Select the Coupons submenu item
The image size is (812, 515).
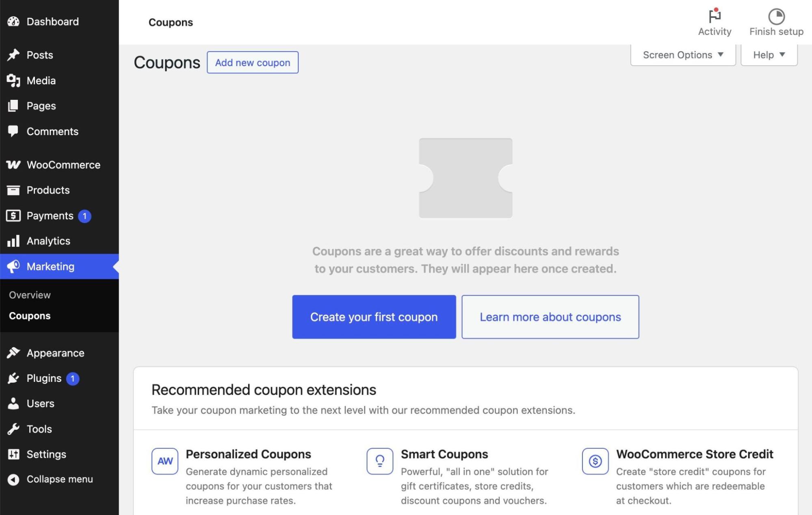tap(30, 316)
